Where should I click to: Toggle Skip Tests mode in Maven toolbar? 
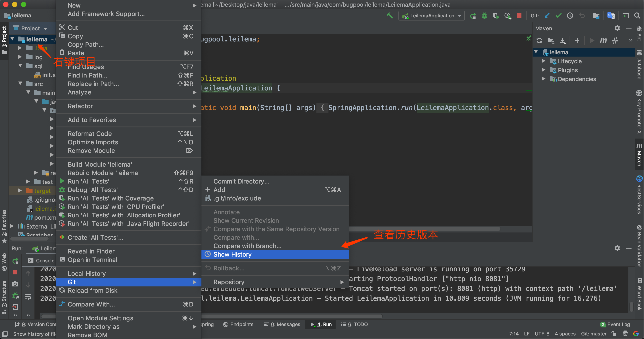click(615, 41)
